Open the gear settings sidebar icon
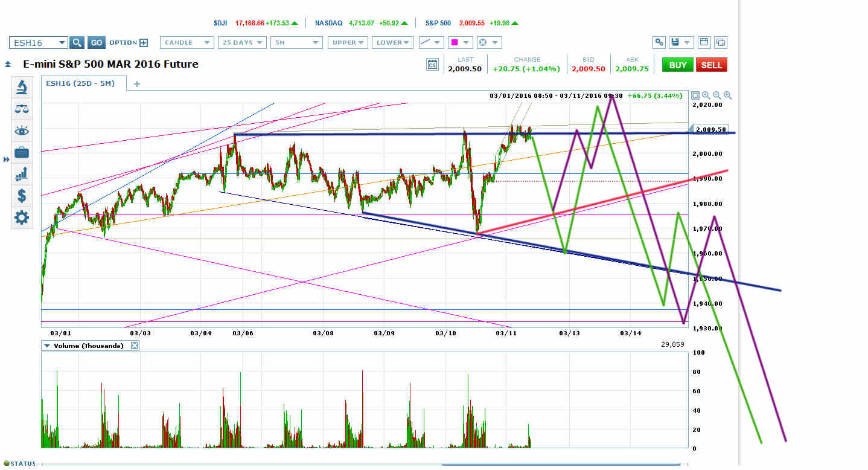 22,217
